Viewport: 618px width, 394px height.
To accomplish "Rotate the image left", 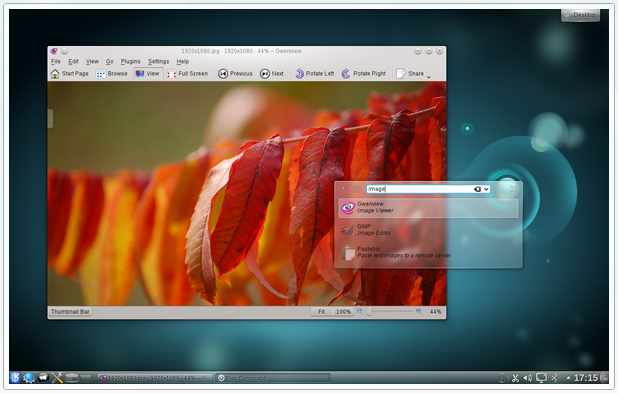I will pos(315,74).
